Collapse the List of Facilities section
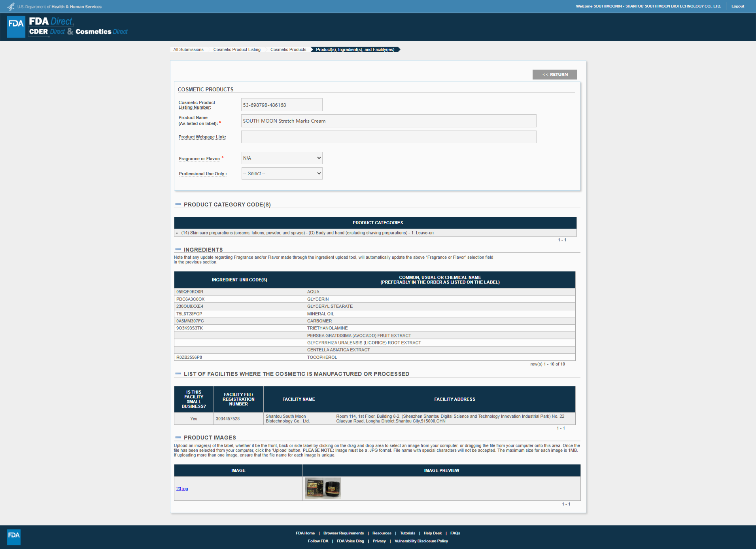 (178, 374)
